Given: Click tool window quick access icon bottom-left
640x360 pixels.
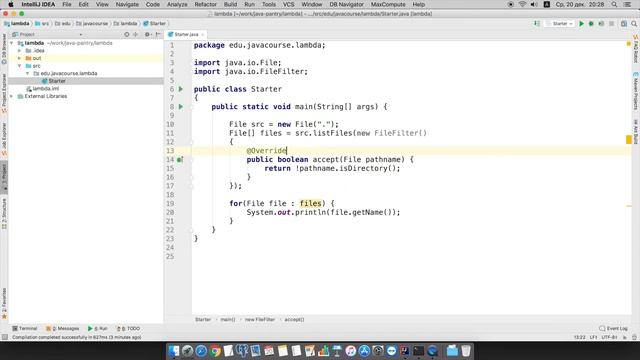Looking at the screenshot, I should pyautogui.click(x=4, y=338).
